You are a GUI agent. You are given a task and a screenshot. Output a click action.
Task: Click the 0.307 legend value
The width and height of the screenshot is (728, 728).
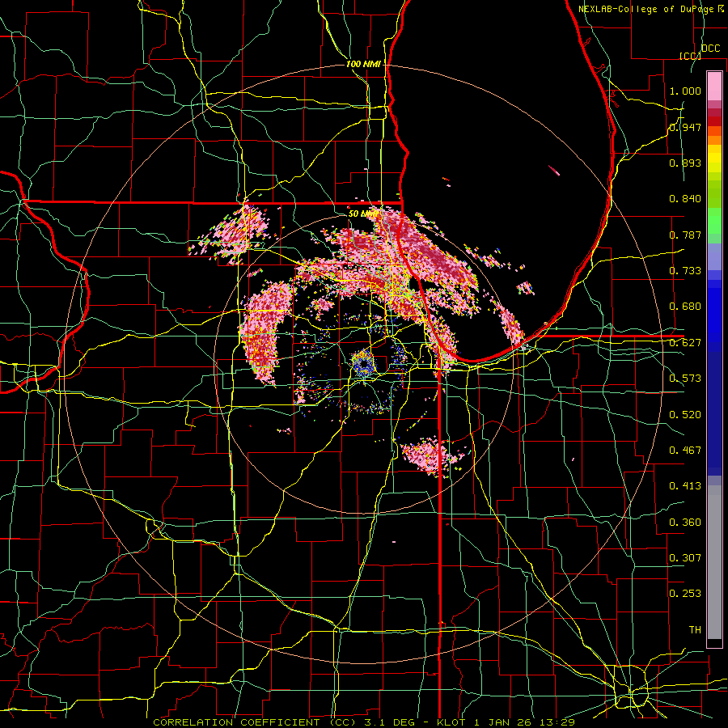click(685, 558)
